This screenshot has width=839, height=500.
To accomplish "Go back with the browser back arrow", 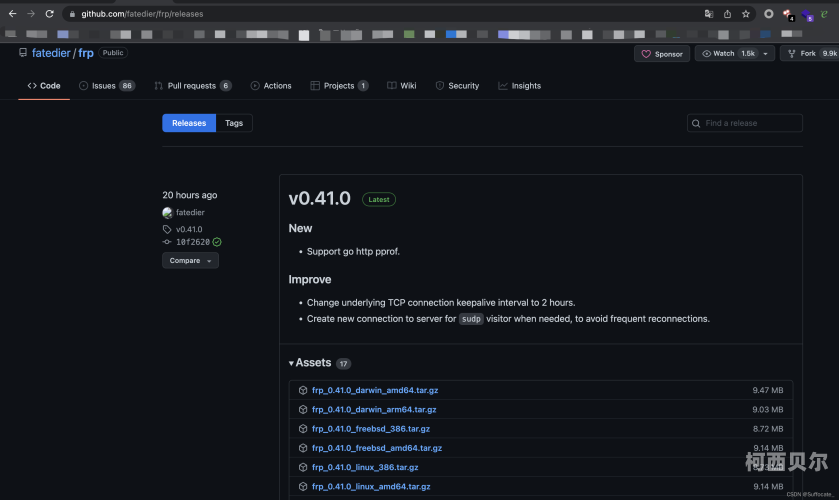I will click(12, 14).
